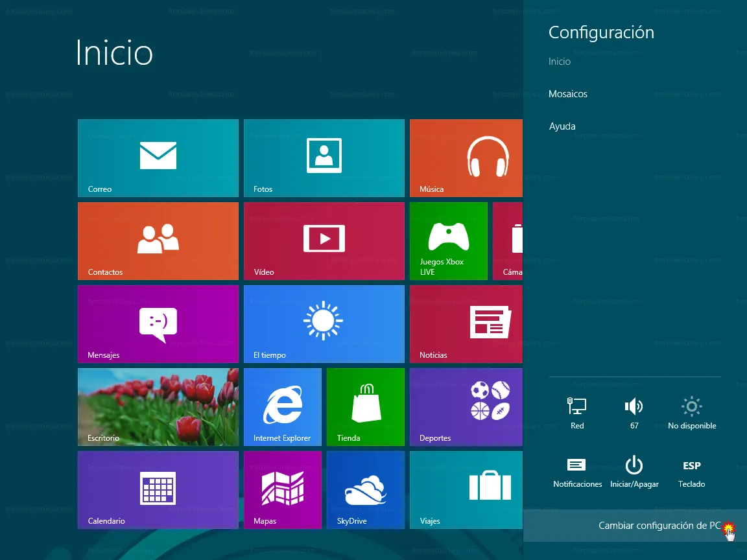Open the Notificaciones icon
This screenshot has width=747, height=560.
click(x=577, y=471)
